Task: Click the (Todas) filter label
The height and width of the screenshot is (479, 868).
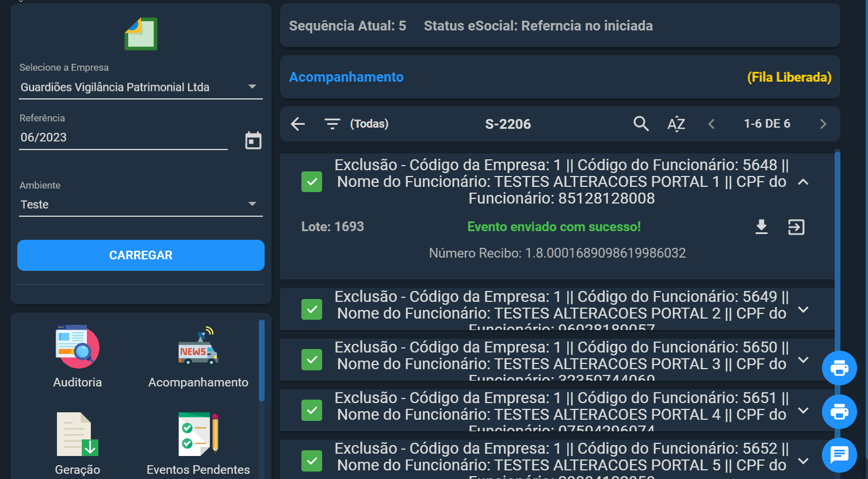Action: (369, 124)
